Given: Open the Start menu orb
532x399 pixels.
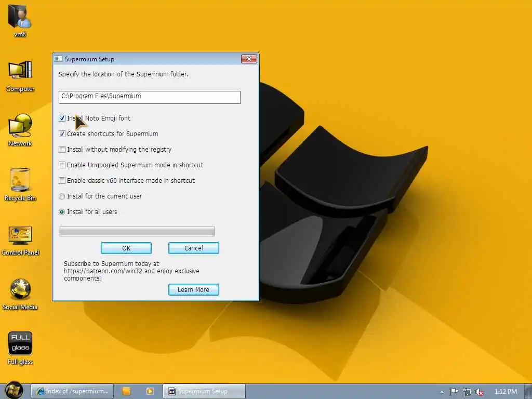Looking at the screenshot, I should pos(14,391).
